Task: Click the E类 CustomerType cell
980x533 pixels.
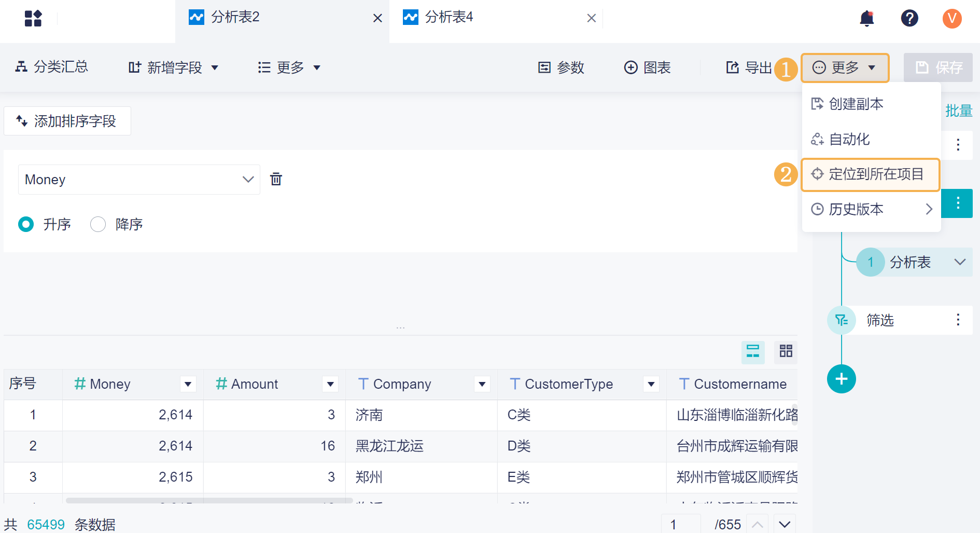Action: [x=582, y=477]
